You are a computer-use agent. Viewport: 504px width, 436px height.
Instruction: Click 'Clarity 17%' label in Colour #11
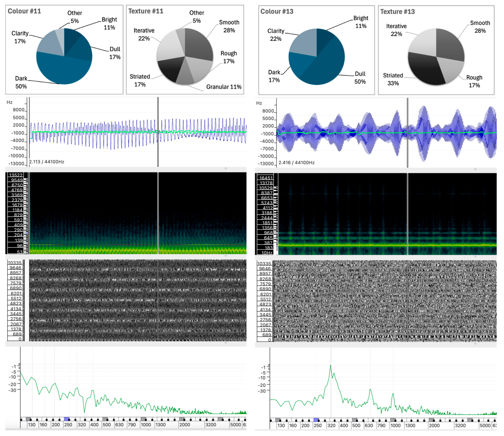(x=20, y=37)
